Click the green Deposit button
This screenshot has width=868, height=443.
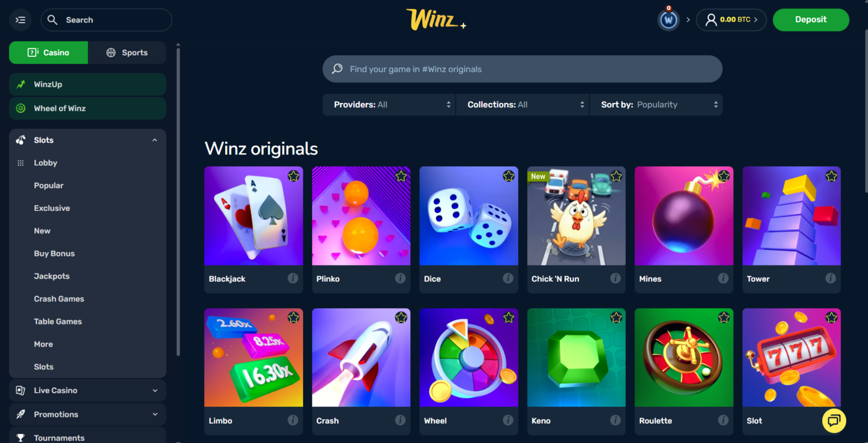(x=811, y=20)
